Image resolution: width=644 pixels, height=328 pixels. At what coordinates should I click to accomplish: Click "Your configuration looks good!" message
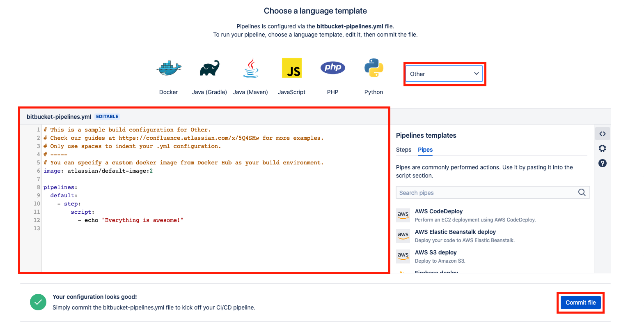pyautogui.click(x=95, y=297)
